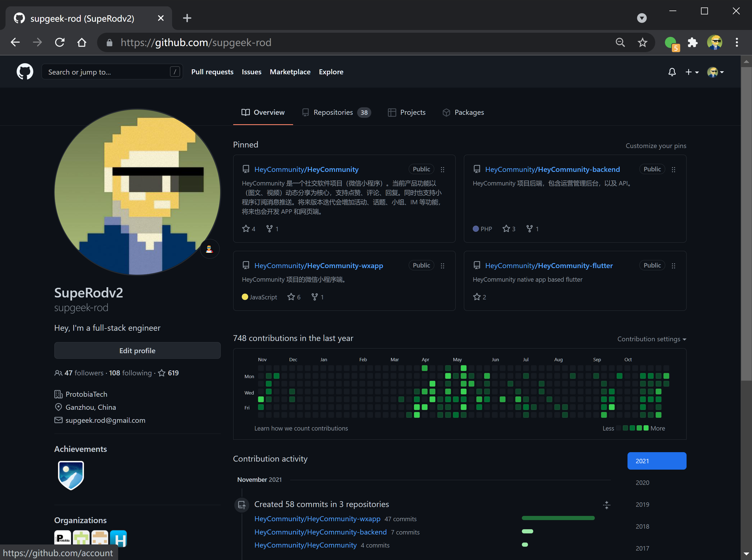Click the Edit profile button
Viewport: 752px width, 560px height.
(137, 350)
